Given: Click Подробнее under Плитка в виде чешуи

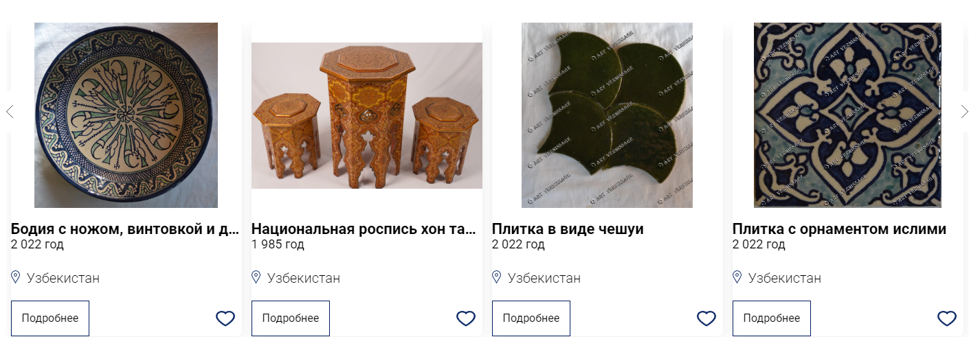Looking at the screenshot, I should 531,318.
